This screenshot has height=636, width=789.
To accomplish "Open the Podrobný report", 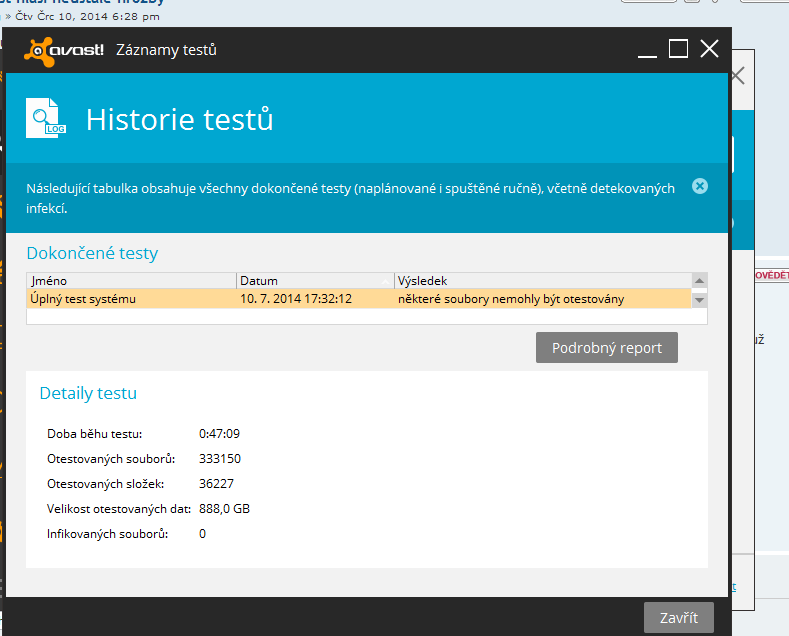I will point(607,348).
